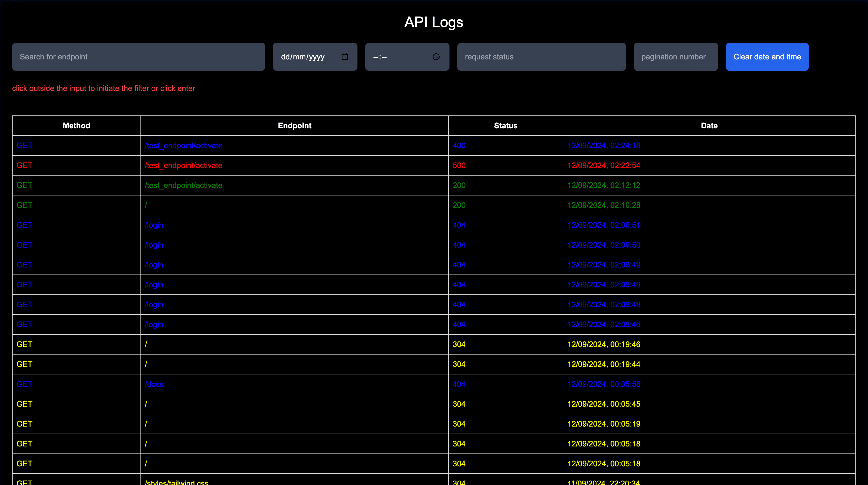Click the red /test_endpoint/activate 500 entry
Viewport: 868px width, 485px height.
[x=183, y=166]
